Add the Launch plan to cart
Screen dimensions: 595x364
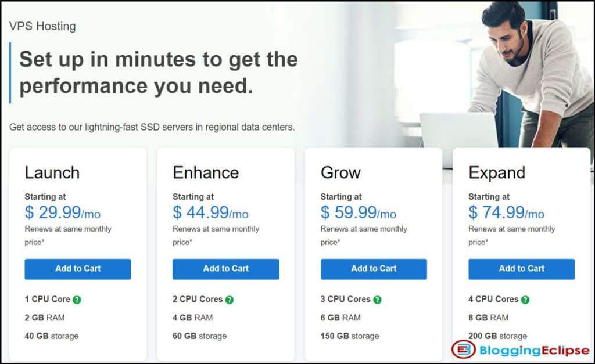click(x=77, y=269)
